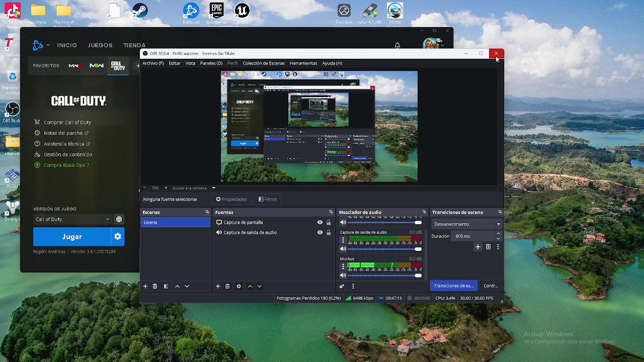This screenshot has width=644, height=362.
Task: Open the Editar menu
Action: click(175, 63)
